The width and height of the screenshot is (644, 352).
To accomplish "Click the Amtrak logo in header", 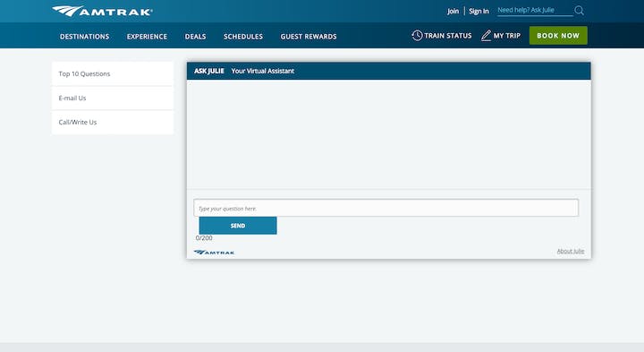I will tap(102, 11).
